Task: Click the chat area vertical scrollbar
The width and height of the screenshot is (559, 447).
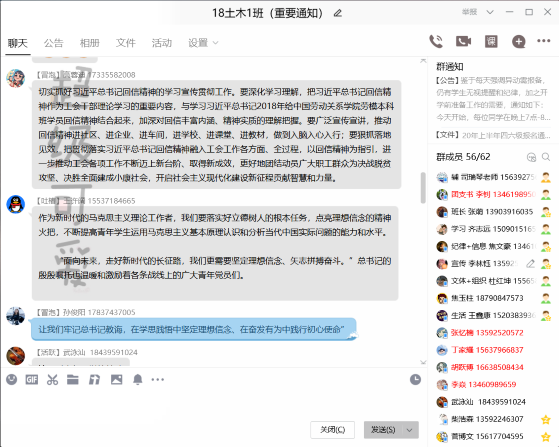Action: (x=423, y=187)
